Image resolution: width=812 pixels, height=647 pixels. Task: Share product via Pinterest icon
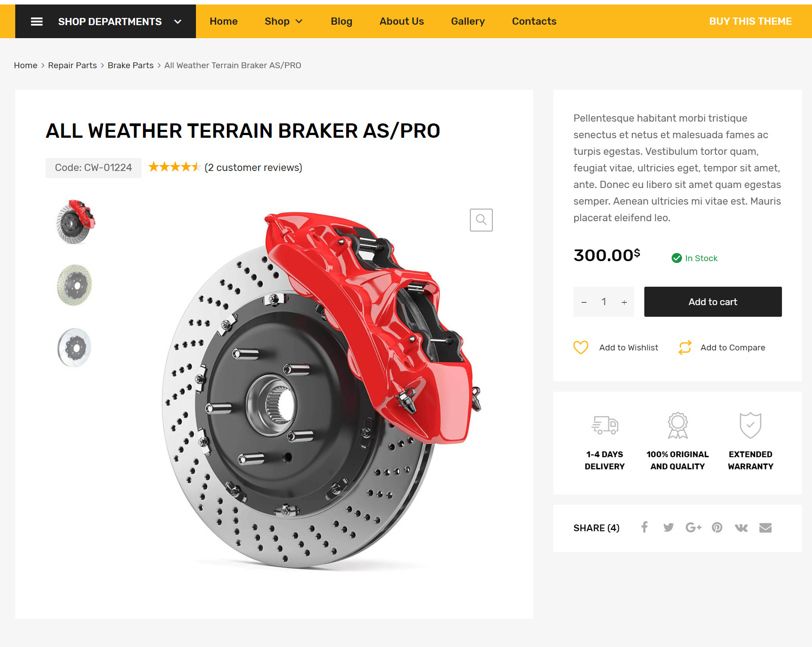point(717,528)
